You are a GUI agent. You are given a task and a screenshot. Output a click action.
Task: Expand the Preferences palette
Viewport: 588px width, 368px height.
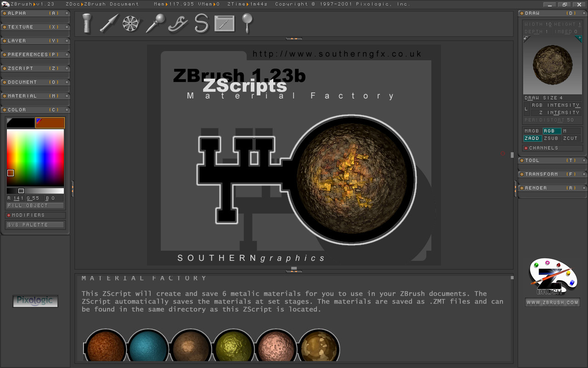35,55
